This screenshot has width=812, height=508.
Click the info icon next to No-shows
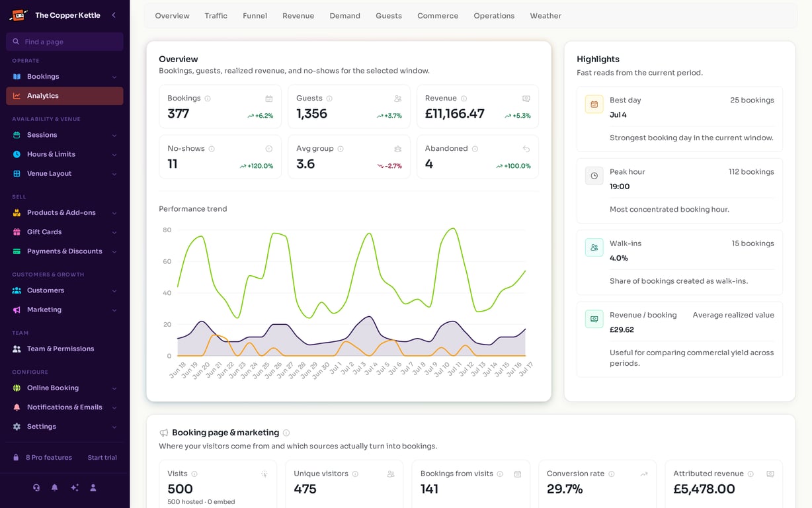(x=212, y=149)
